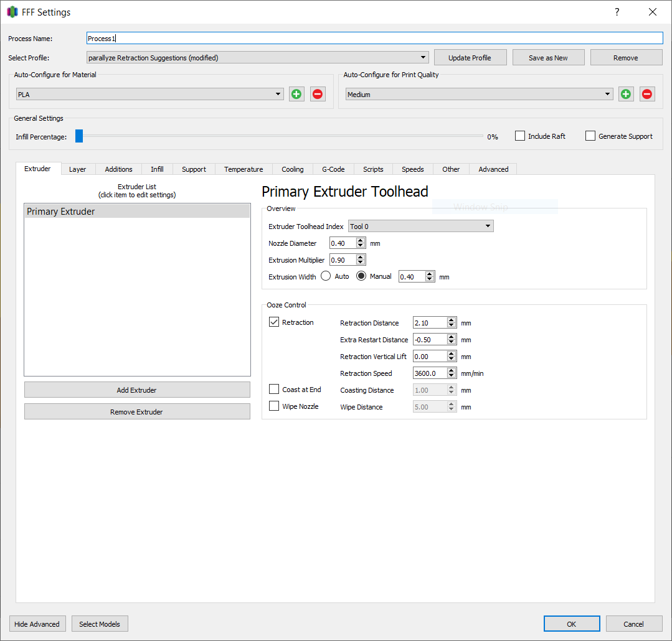Open the PLA material dropdown
The height and width of the screenshot is (641, 672).
150,94
